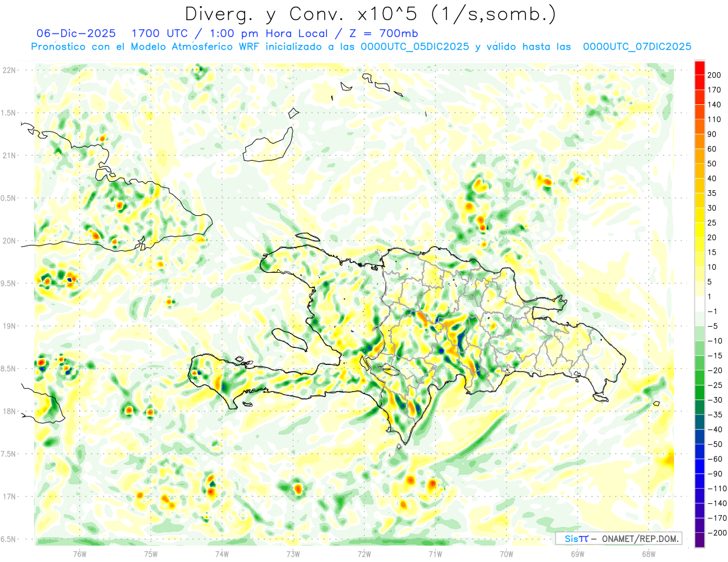
Task: Click the color band between 40 and 50
Action: pyautogui.click(x=699, y=170)
